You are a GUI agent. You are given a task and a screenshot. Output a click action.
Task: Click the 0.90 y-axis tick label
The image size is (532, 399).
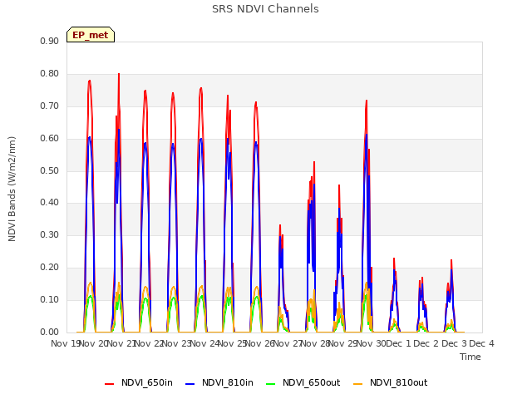tap(49, 41)
